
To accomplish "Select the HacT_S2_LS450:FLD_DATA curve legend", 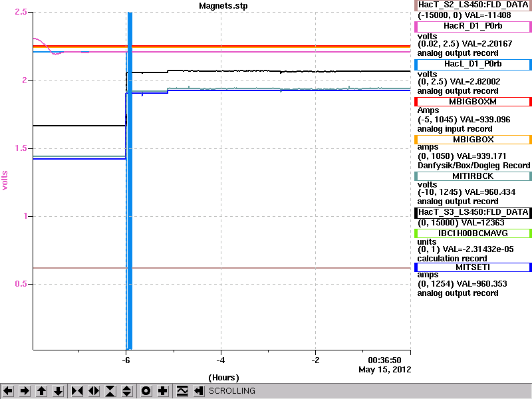I will pos(473,5).
